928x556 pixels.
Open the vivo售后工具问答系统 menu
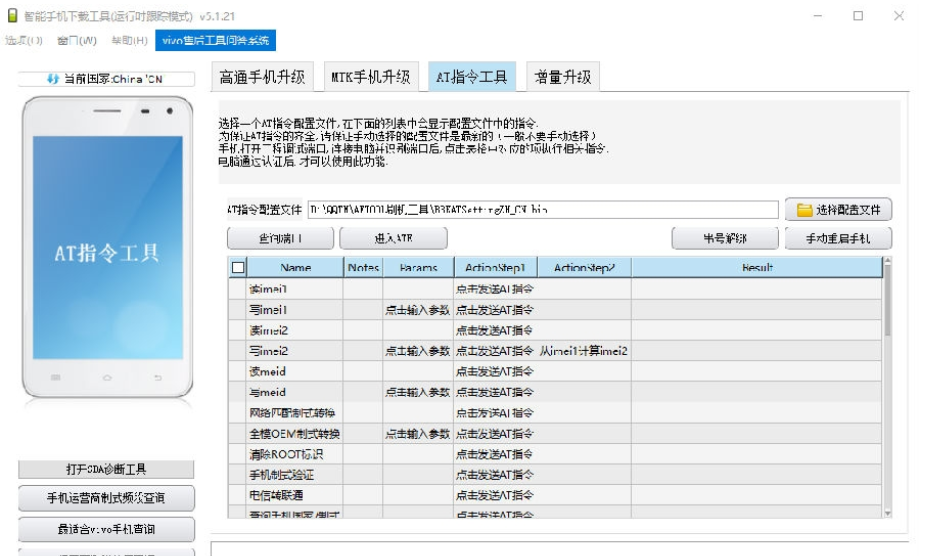click(214, 40)
